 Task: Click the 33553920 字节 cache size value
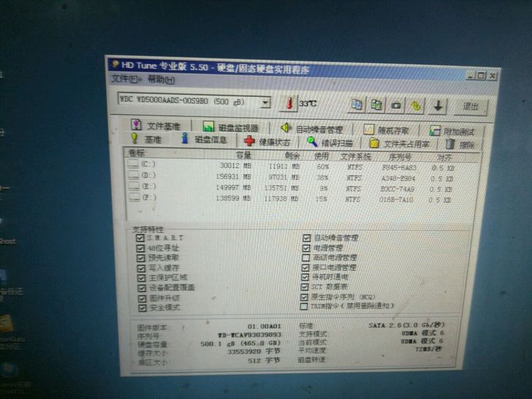[254, 351]
